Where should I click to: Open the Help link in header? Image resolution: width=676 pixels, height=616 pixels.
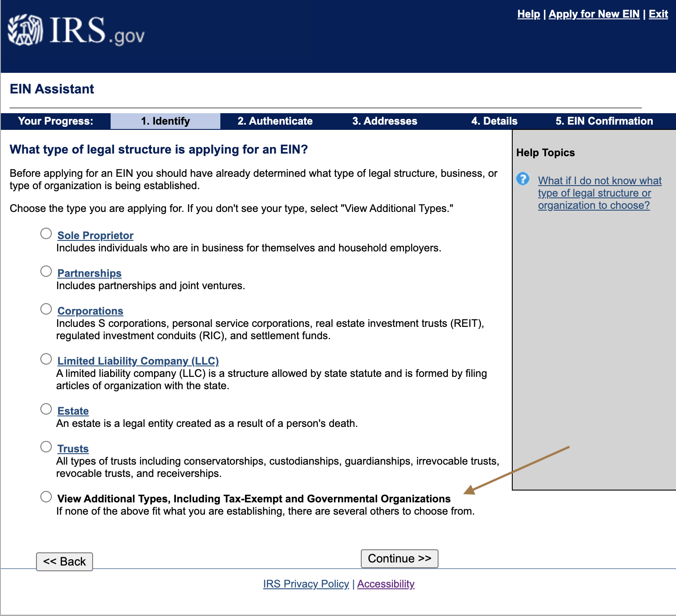point(528,14)
